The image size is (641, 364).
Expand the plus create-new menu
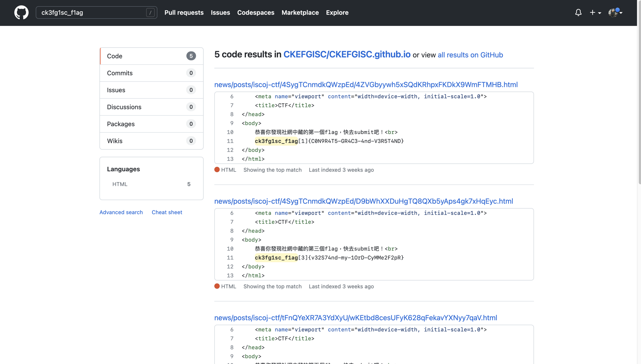595,13
